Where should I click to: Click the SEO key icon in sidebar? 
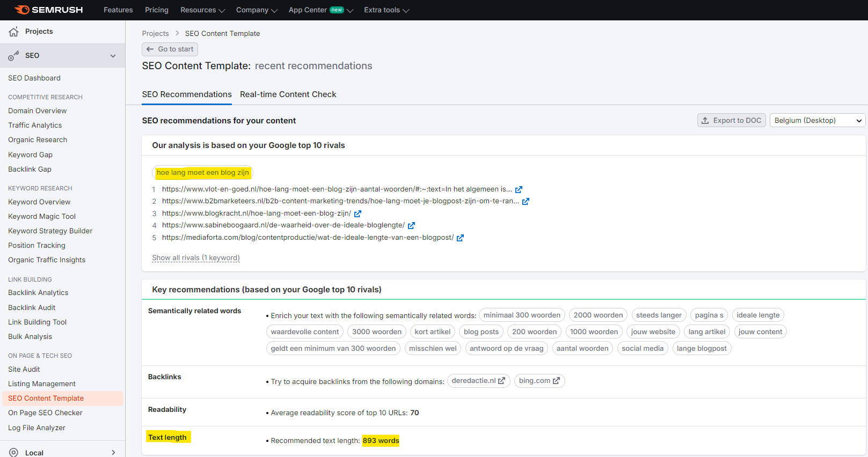(14, 56)
